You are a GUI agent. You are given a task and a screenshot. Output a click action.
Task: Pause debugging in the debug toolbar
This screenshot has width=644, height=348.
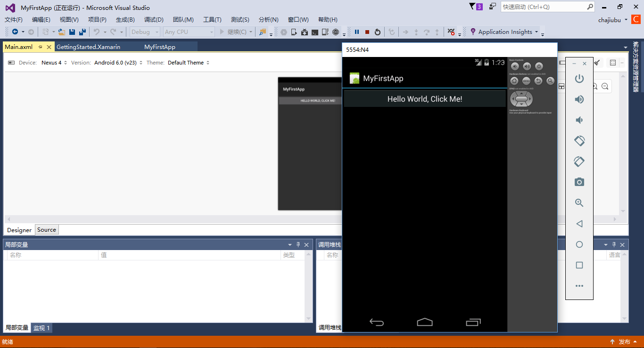[357, 32]
